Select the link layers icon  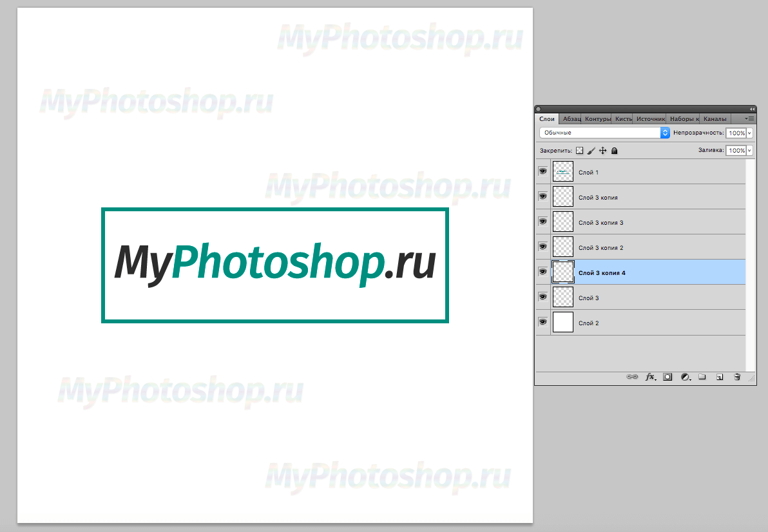pyautogui.click(x=633, y=376)
